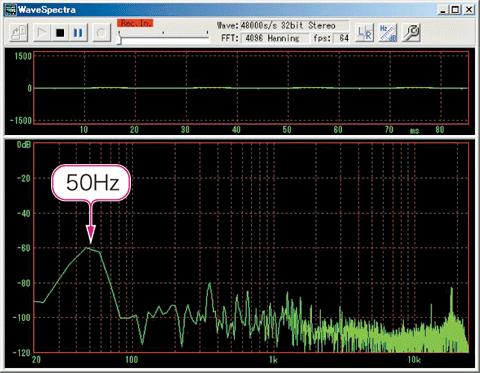The height and width of the screenshot is (373, 480).
Task: Click the 'Wave:' label text
Action: click(228, 25)
